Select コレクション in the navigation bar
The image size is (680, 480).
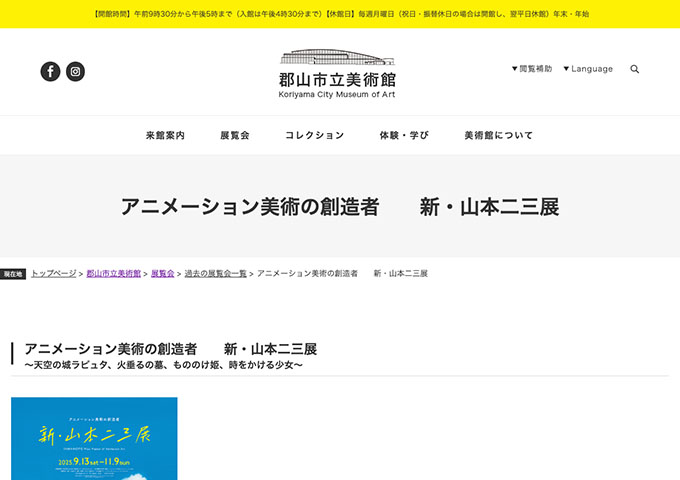(314, 135)
